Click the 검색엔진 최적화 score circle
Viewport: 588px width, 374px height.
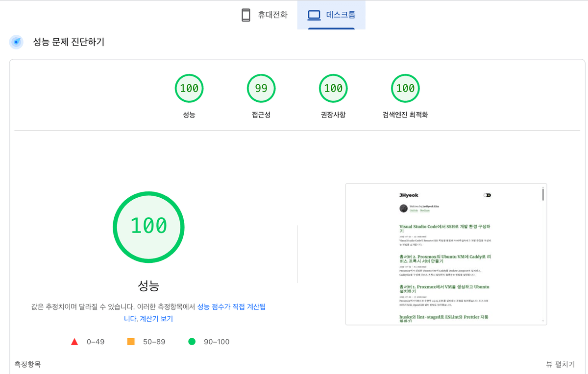tap(405, 88)
